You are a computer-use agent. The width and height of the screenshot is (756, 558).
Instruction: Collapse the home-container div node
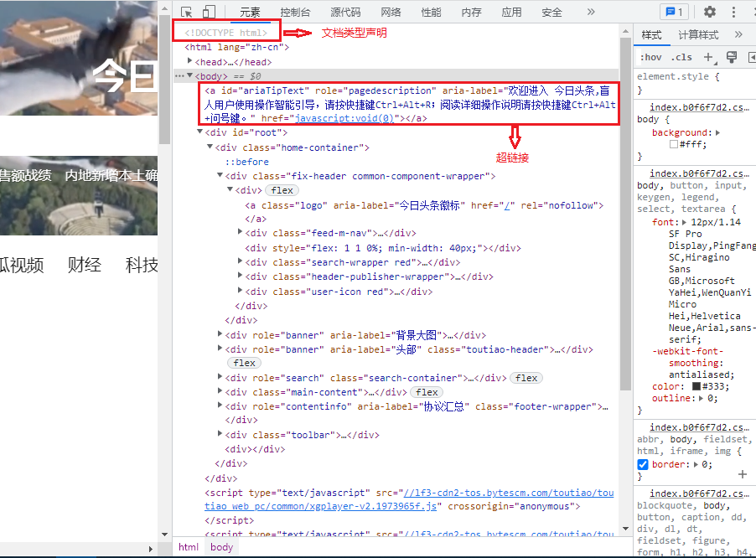click(x=210, y=147)
